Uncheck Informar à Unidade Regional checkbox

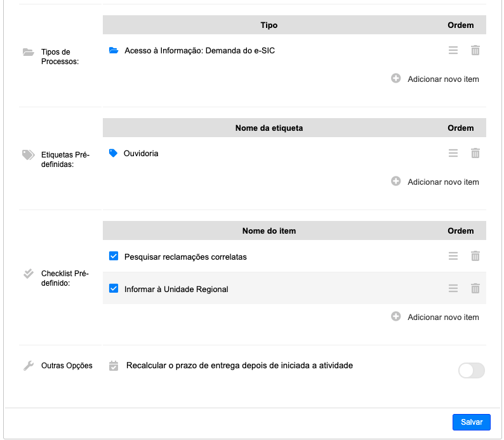pyautogui.click(x=114, y=288)
